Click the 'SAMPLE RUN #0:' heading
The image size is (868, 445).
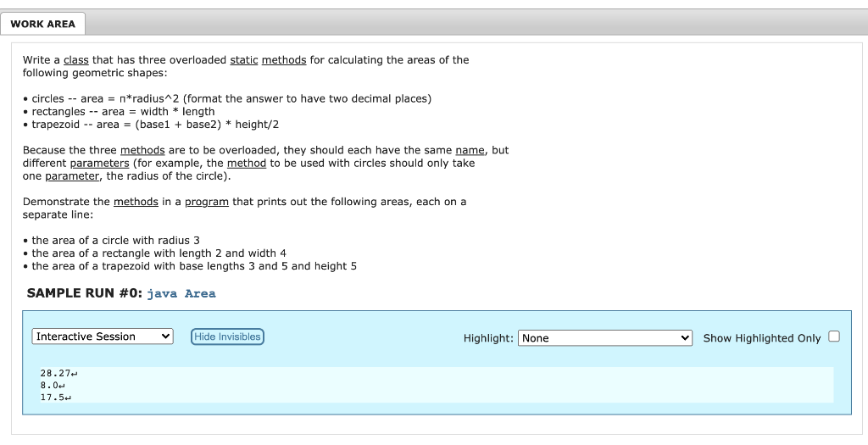85,292
